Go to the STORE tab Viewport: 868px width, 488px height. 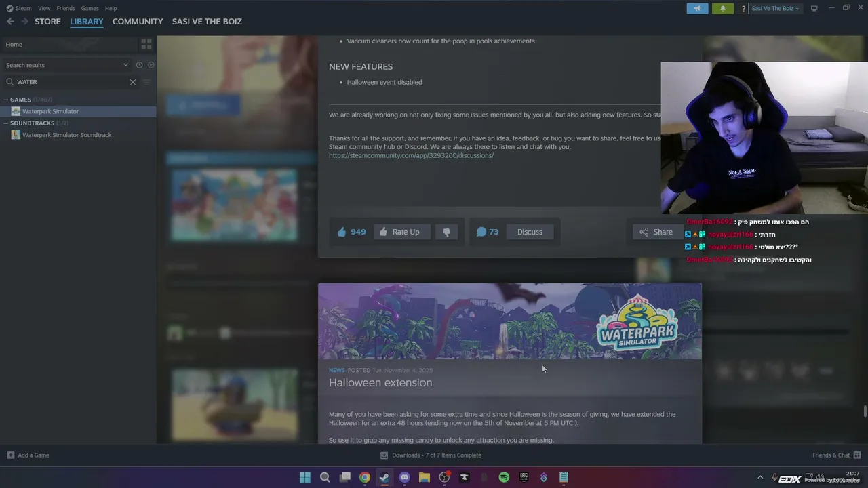pos(47,22)
